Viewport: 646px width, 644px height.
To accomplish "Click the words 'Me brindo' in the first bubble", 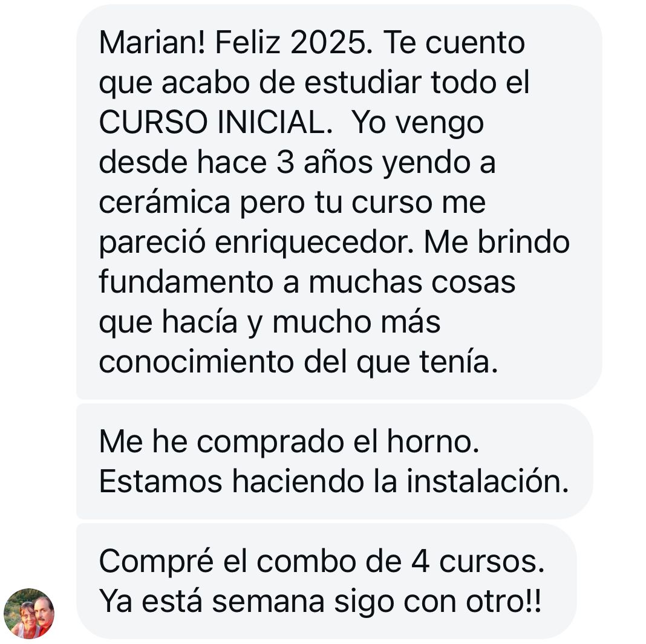I will click(497, 242).
